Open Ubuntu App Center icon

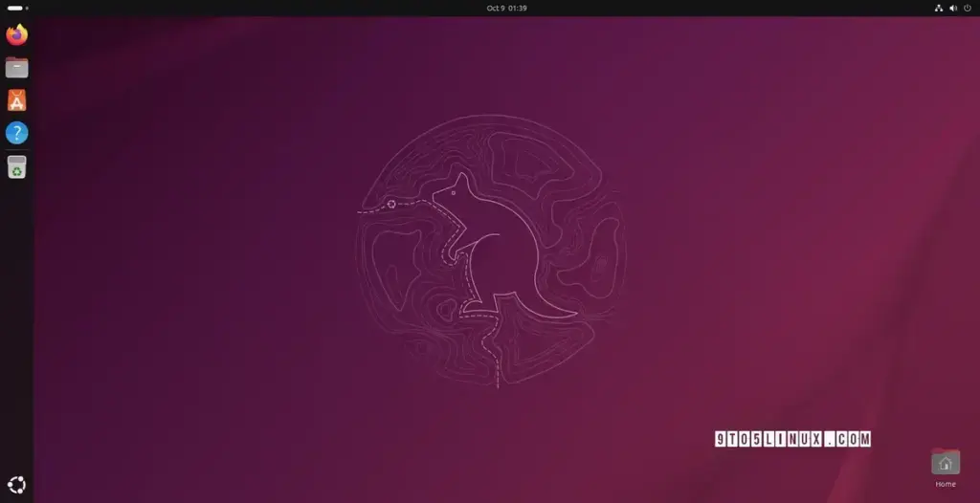[17, 100]
